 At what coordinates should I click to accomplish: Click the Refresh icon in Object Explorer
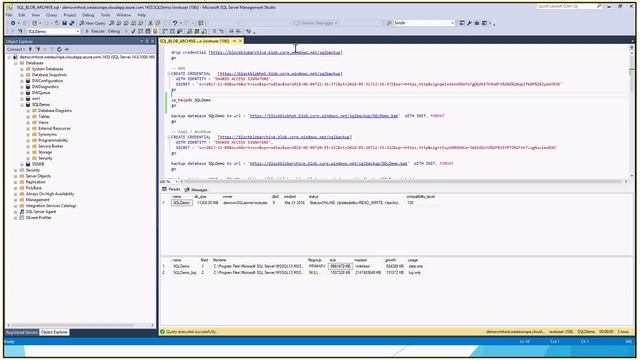coord(59,49)
